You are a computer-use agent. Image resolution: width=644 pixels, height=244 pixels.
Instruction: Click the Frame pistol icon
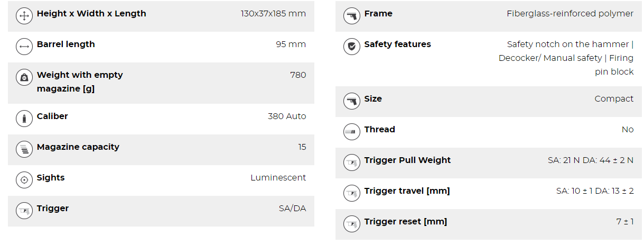coord(351,16)
